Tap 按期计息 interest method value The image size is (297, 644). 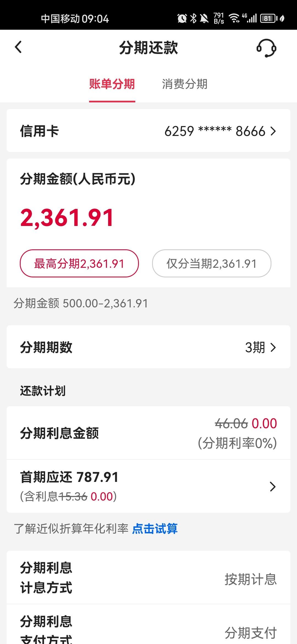click(x=251, y=579)
